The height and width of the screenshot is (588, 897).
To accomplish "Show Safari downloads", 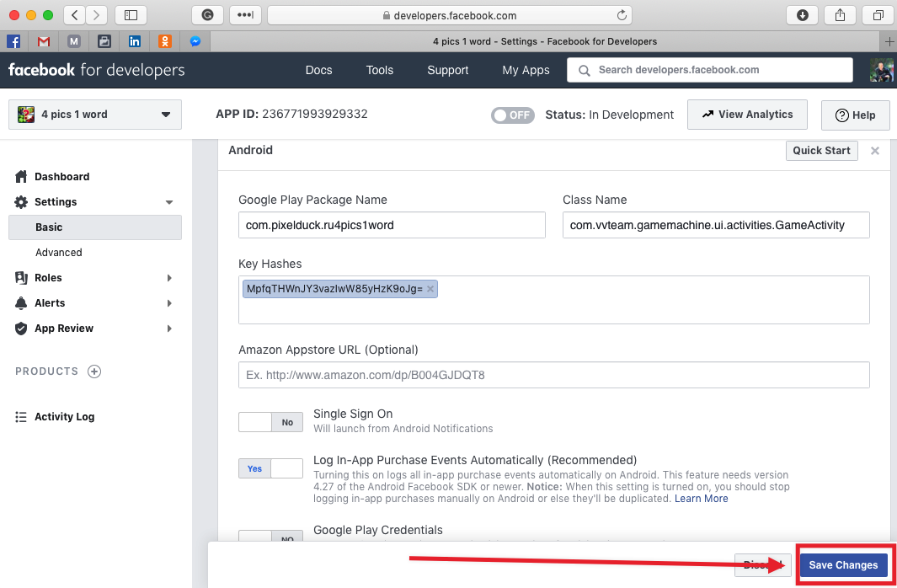I will pyautogui.click(x=802, y=15).
